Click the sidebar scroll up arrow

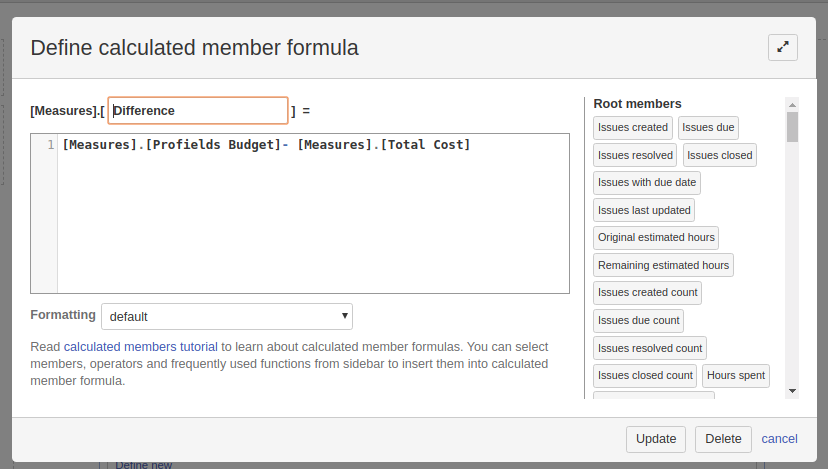(x=792, y=105)
